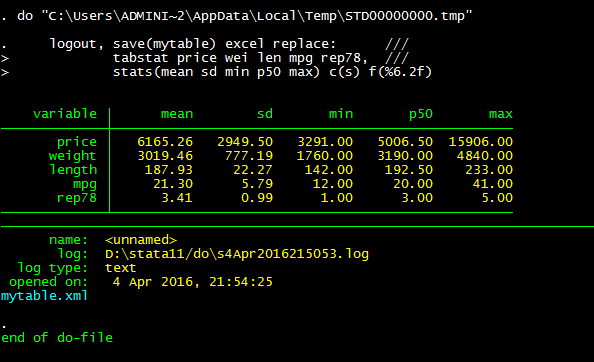Select the 'max' column header
The image size is (594, 362).
click(501, 114)
